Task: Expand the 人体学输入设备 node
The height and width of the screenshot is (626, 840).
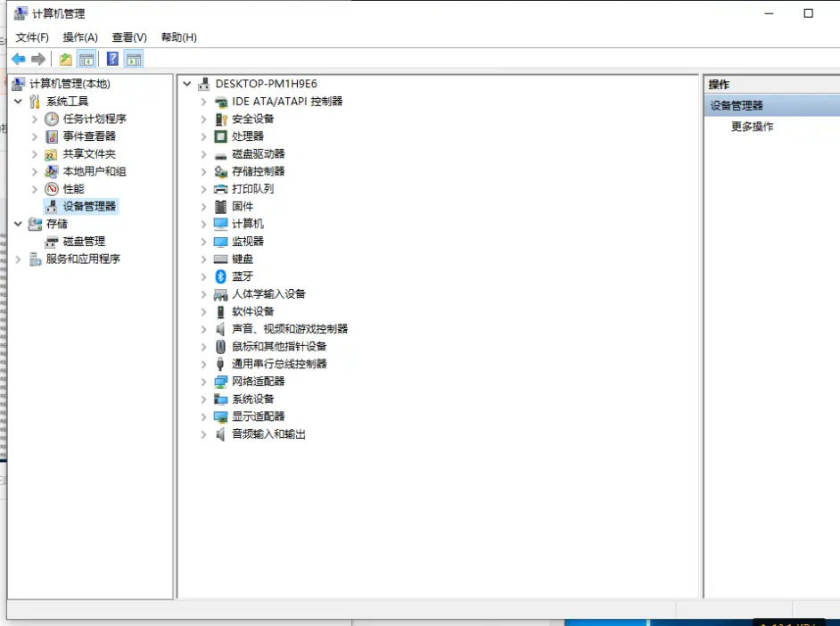Action: 203,294
